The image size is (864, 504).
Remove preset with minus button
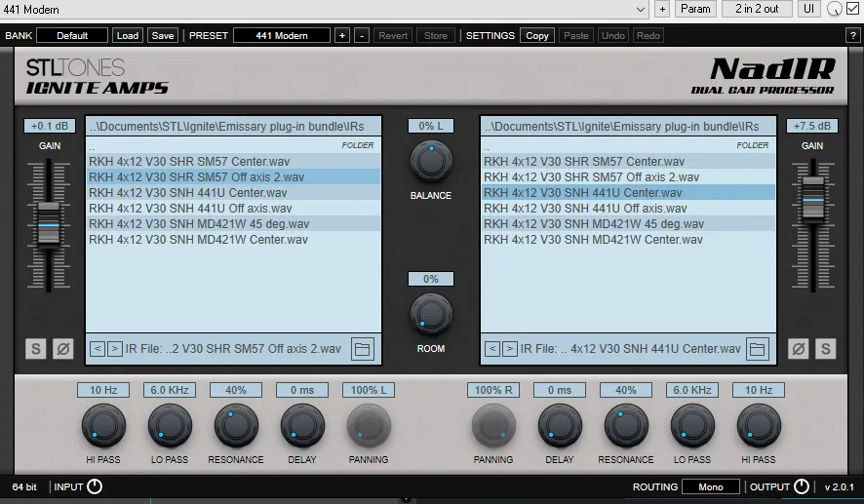[362, 36]
